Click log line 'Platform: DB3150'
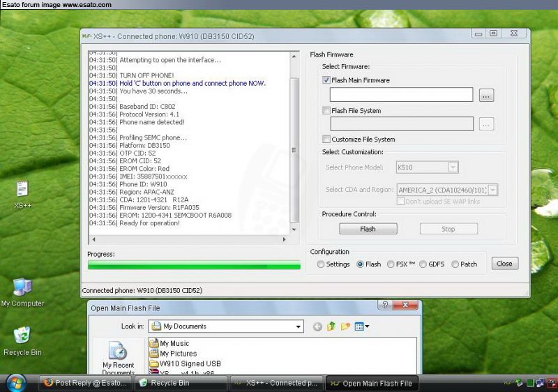The width and height of the screenshot is (558, 392). [130, 146]
